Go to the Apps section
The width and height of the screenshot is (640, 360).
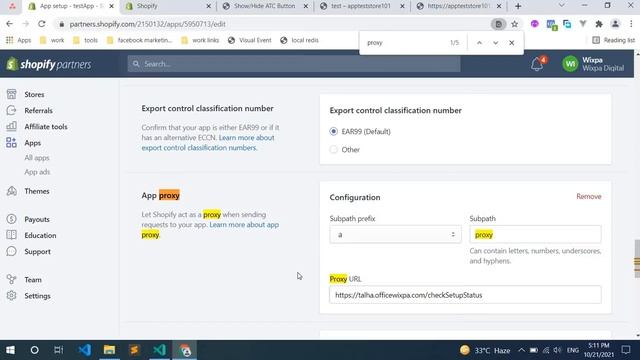click(x=32, y=143)
